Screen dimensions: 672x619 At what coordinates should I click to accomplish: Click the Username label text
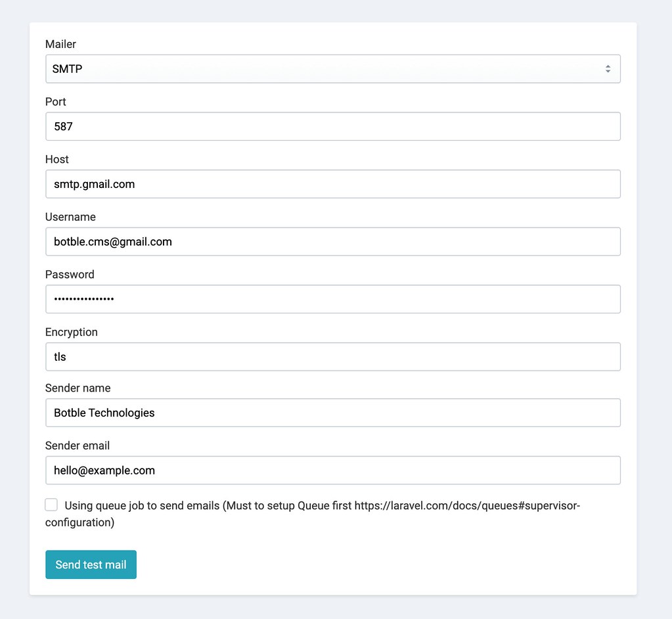click(70, 217)
